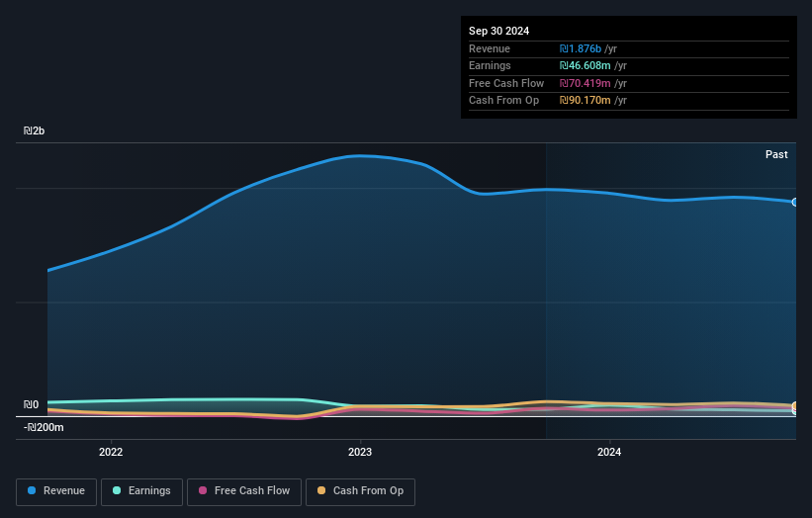812x518 pixels.
Task: Toggle the Free Cash Flow legend button
Action: point(244,491)
